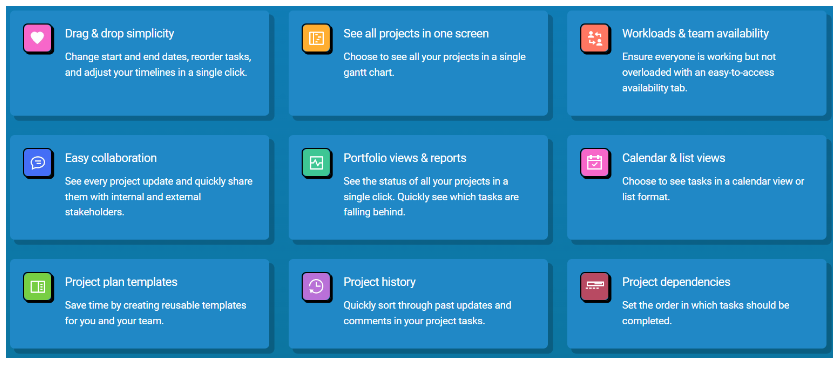Click the Project history heading
The height and width of the screenshot is (366, 837).
380,282
